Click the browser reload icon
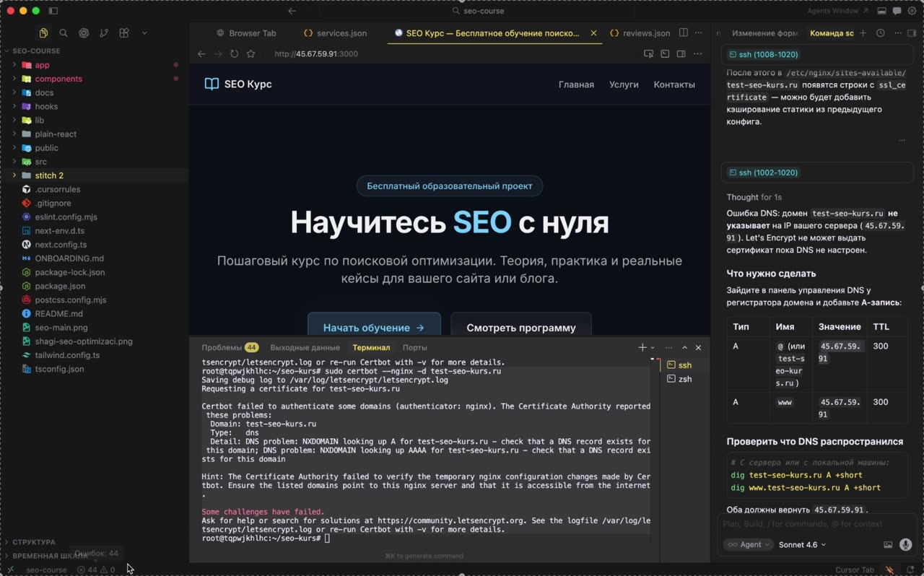924x576 pixels. [234, 53]
